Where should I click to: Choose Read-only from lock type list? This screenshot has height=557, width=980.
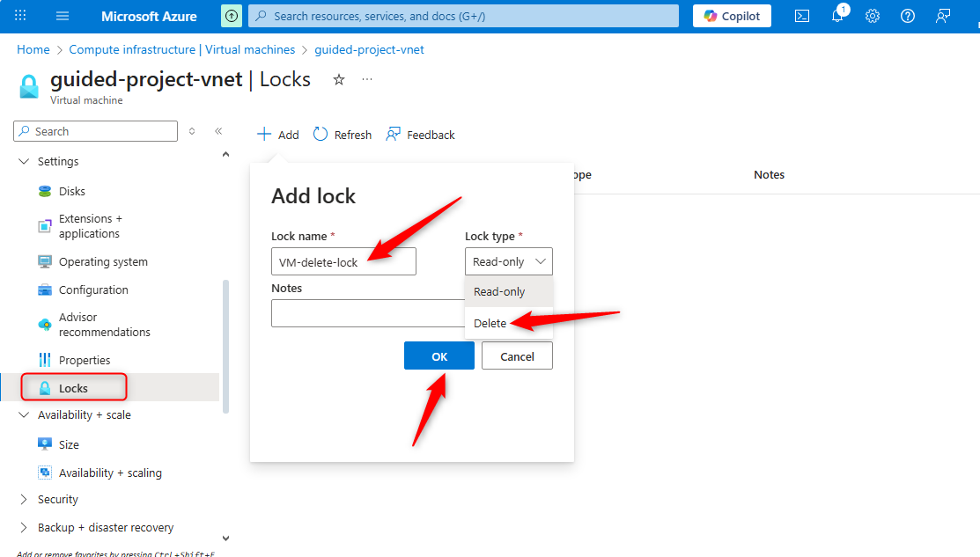[508, 291]
